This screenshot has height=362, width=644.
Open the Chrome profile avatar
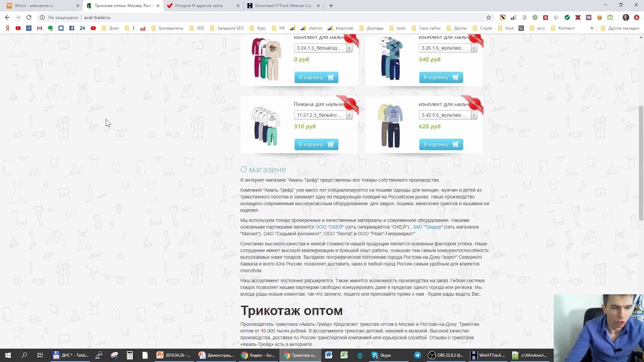[x=626, y=17]
